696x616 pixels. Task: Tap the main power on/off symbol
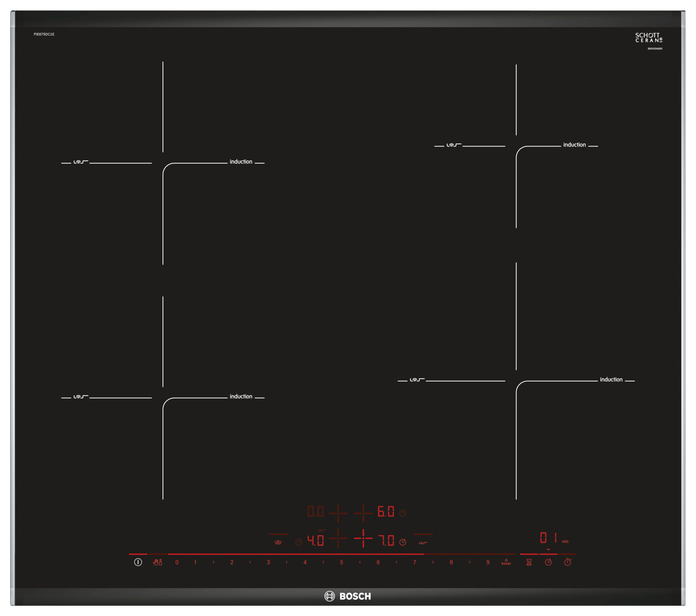[x=138, y=562]
